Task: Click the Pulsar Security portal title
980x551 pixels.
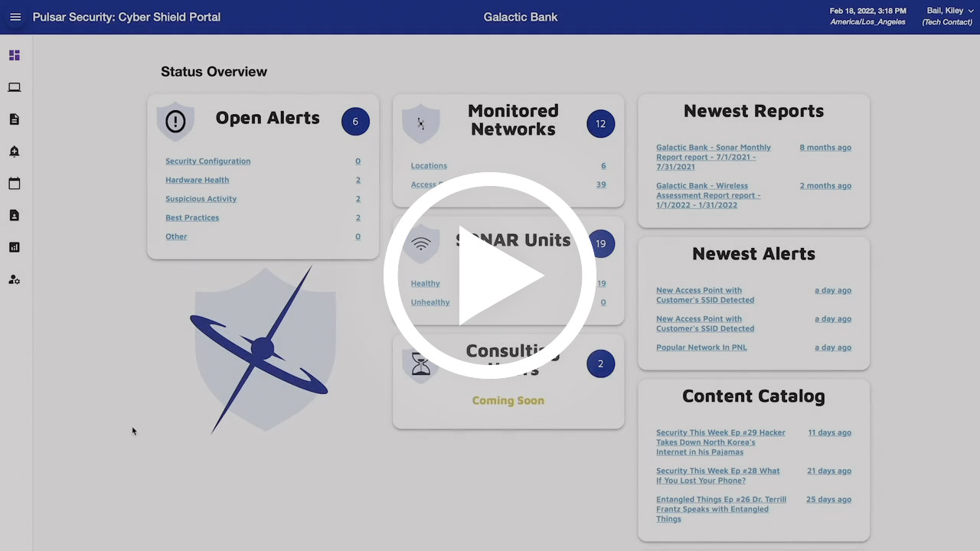Action: 126,17
